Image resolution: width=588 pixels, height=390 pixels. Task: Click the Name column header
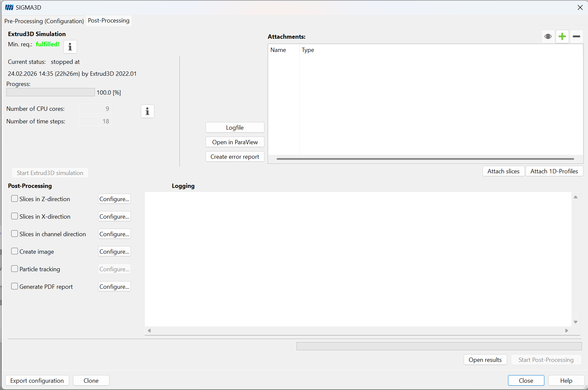284,50
